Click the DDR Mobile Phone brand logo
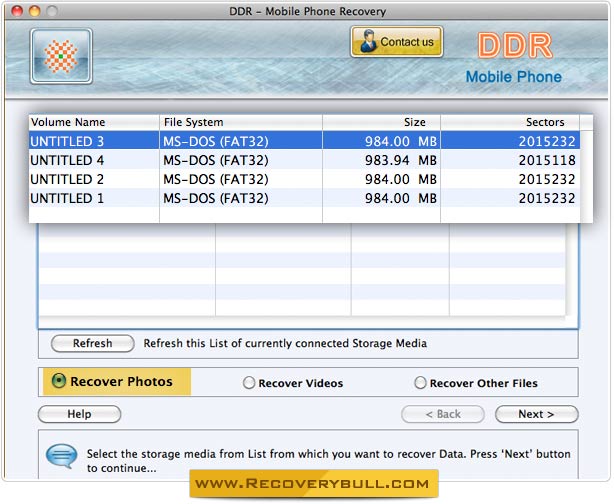614x504 pixels. coord(514,58)
